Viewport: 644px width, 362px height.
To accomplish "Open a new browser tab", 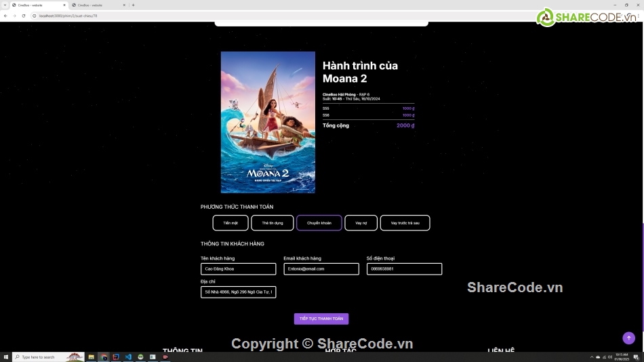I will coord(133,5).
